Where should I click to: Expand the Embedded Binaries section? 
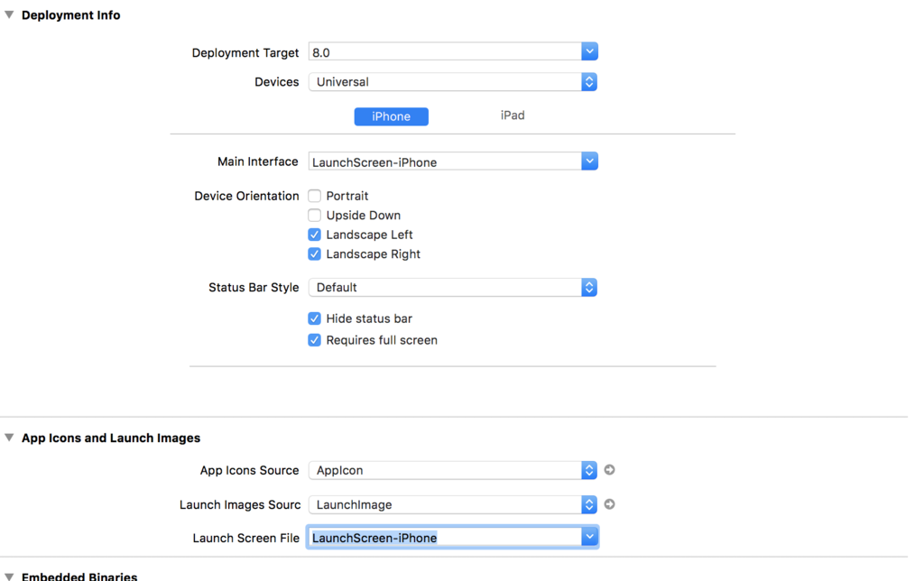(x=9, y=576)
